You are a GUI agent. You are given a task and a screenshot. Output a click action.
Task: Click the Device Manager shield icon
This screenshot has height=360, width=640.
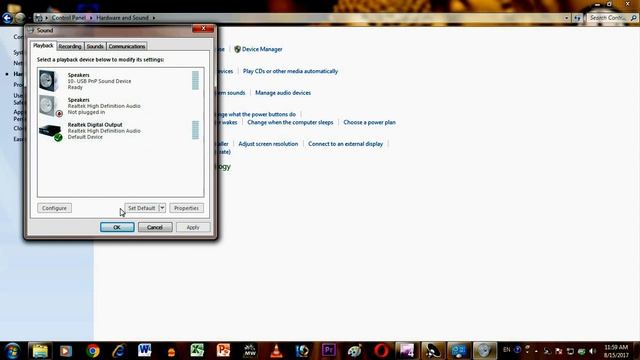(237, 49)
